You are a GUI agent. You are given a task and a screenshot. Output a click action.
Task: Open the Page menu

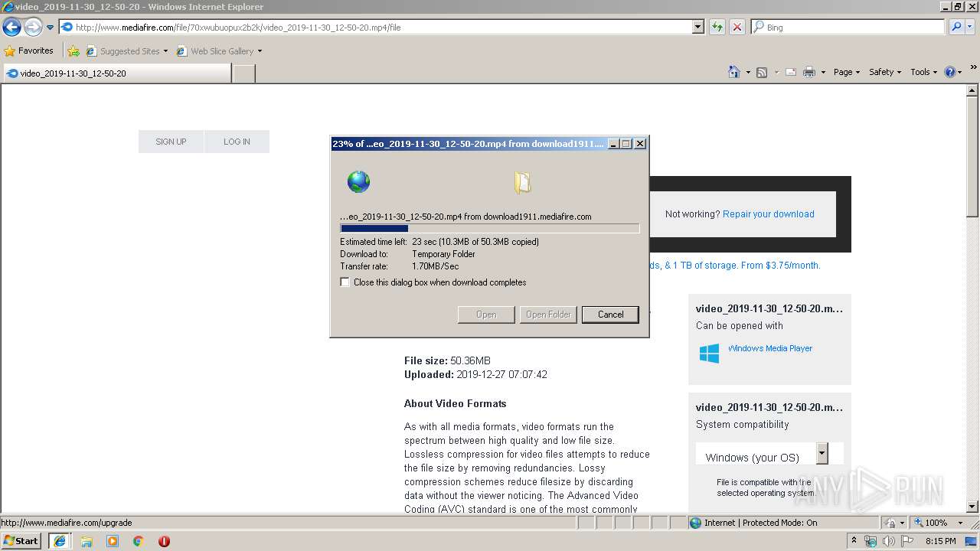846,72
